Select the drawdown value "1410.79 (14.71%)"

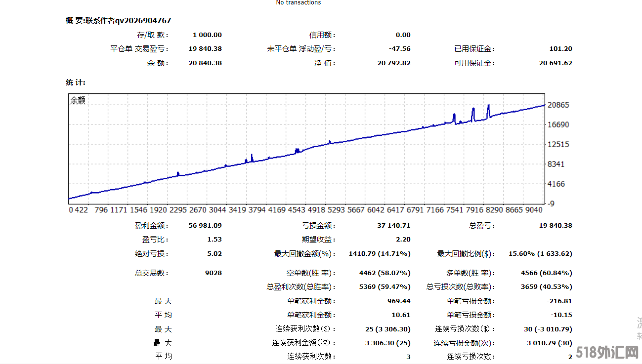[380, 254]
